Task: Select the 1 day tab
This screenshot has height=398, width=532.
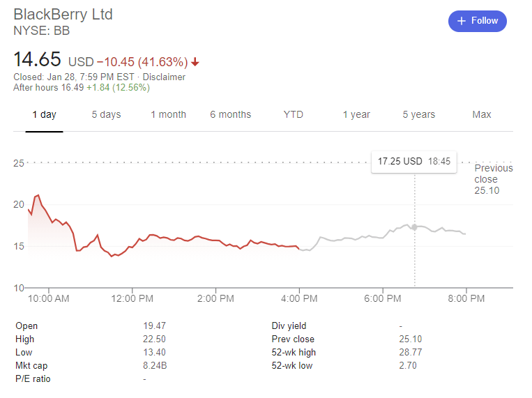Action: click(x=44, y=114)
